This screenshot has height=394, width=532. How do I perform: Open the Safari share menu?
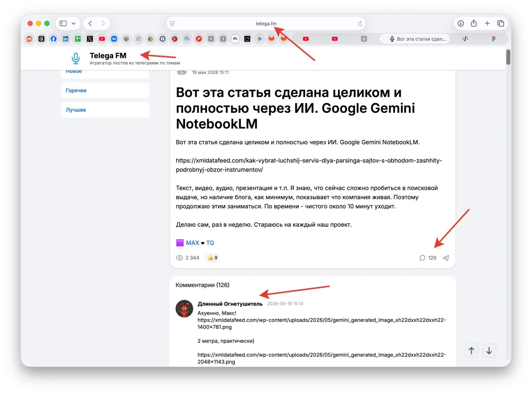click(473, 23)
